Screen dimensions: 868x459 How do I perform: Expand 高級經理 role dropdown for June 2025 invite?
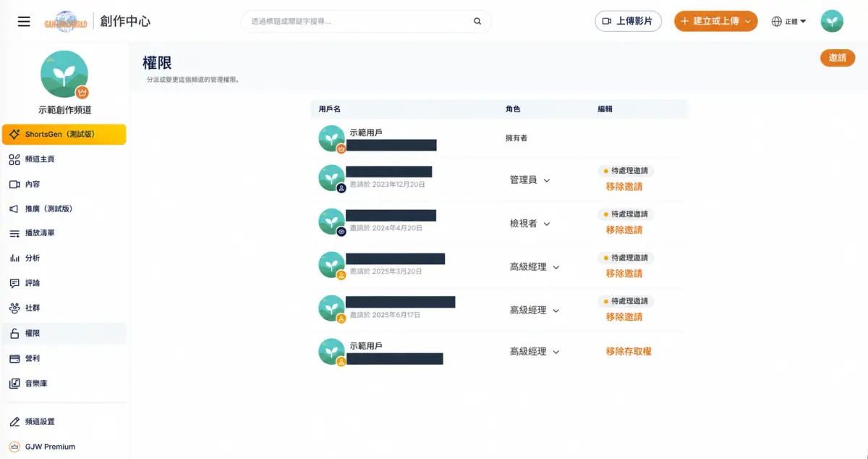click(535, 310)
